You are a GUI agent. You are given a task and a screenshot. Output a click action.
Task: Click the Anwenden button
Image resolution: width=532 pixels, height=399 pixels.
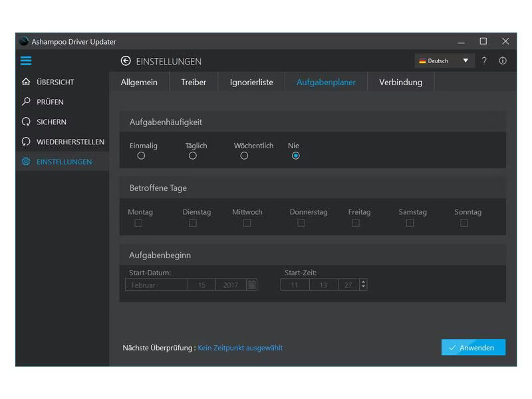pos(473,347)
